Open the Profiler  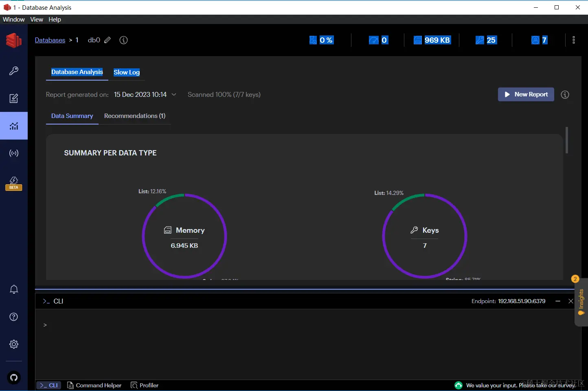[x=145, y=385]
